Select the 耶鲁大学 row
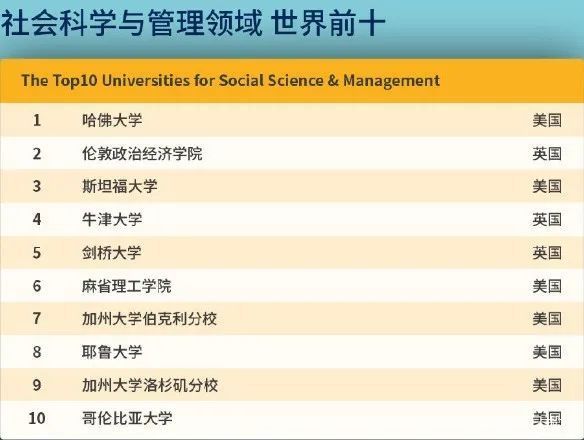Image resolution: width=584 pixels, height=440 pixels. point(292,352)
